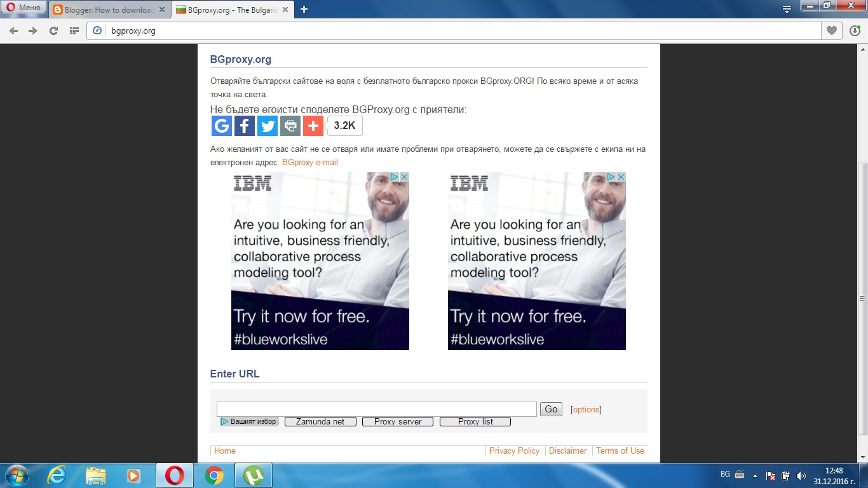
Task: Open more sharing options plus icon
Action: [313, 126]
